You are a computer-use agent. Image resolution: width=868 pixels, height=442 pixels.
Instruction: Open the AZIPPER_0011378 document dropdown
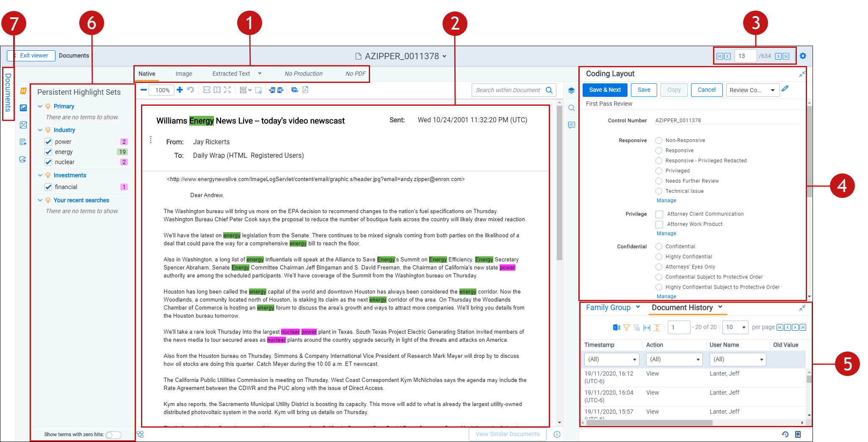444,56
